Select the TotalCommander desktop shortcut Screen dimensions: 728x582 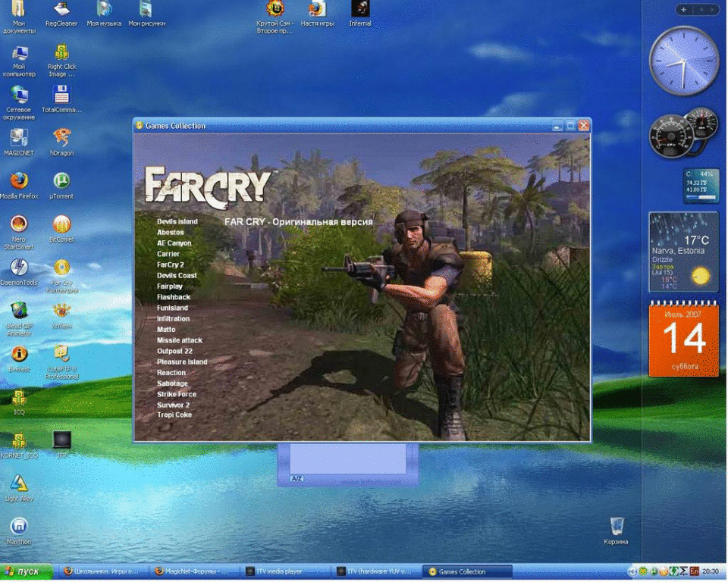(61, 100)
